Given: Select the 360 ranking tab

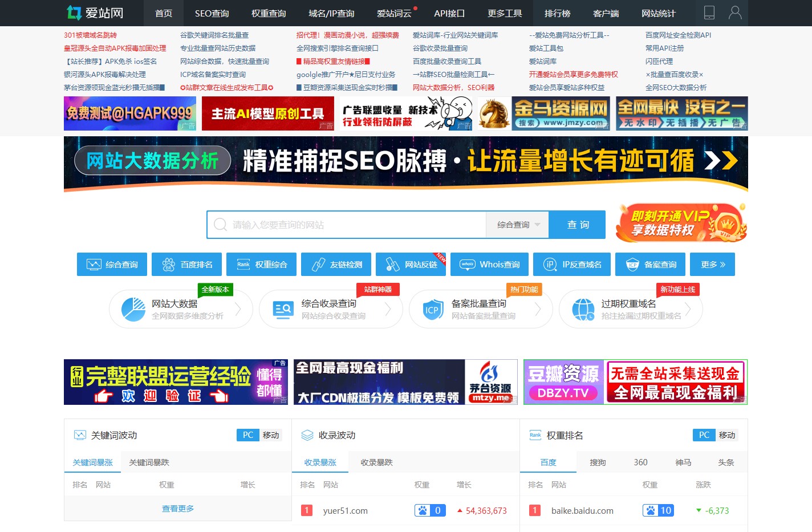Looking at the screenshot, I should coord(640,462).
